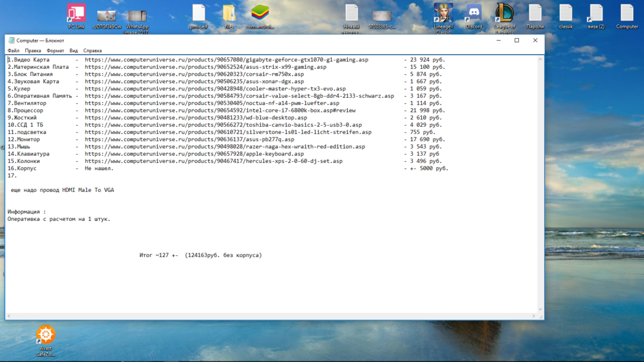Open the Discord desktop shortcut
The image size is (644, 362).
474,15
